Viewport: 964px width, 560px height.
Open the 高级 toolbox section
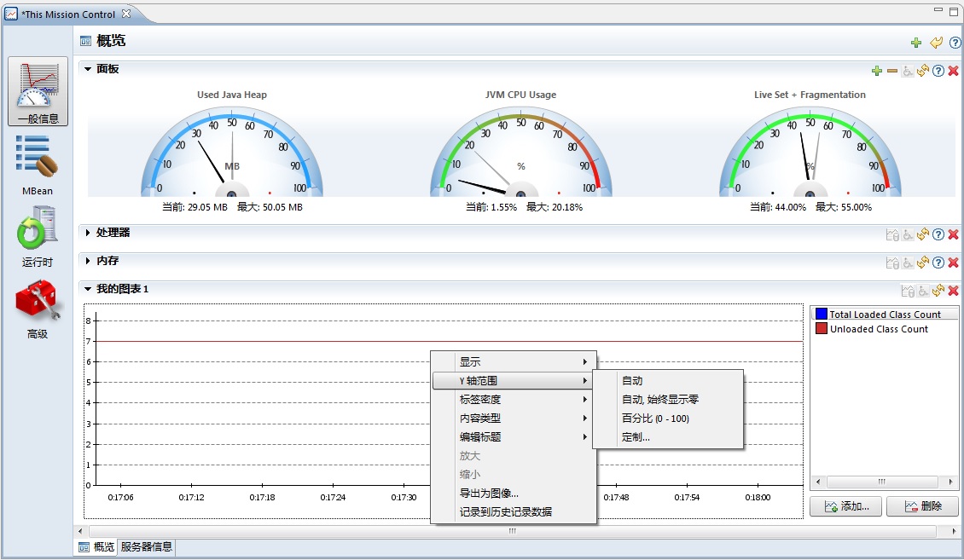click(x=38, y=309)
